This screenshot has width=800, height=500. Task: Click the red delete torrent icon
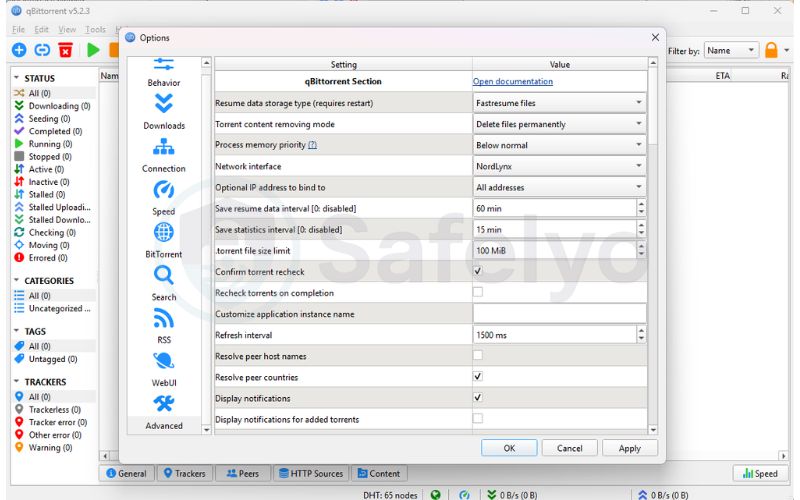click(65, 50)
